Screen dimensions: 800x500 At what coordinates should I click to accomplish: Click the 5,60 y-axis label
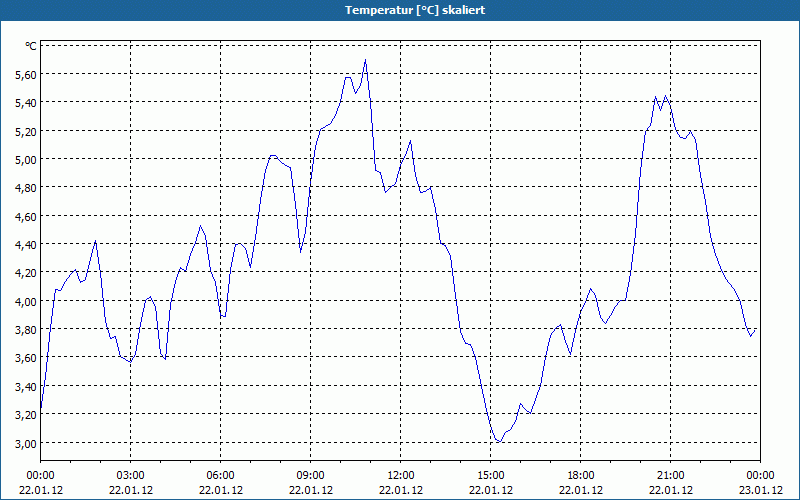pos(27,74)
